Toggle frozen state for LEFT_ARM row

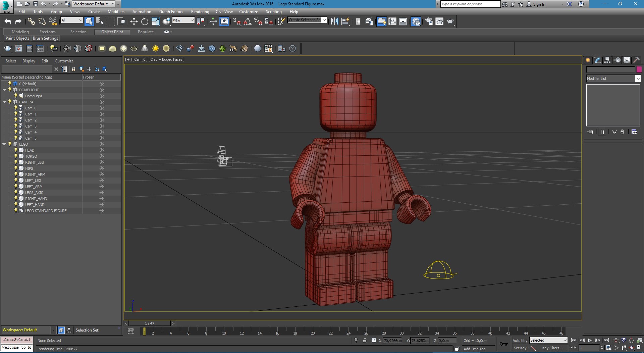[x=102, y=187]
